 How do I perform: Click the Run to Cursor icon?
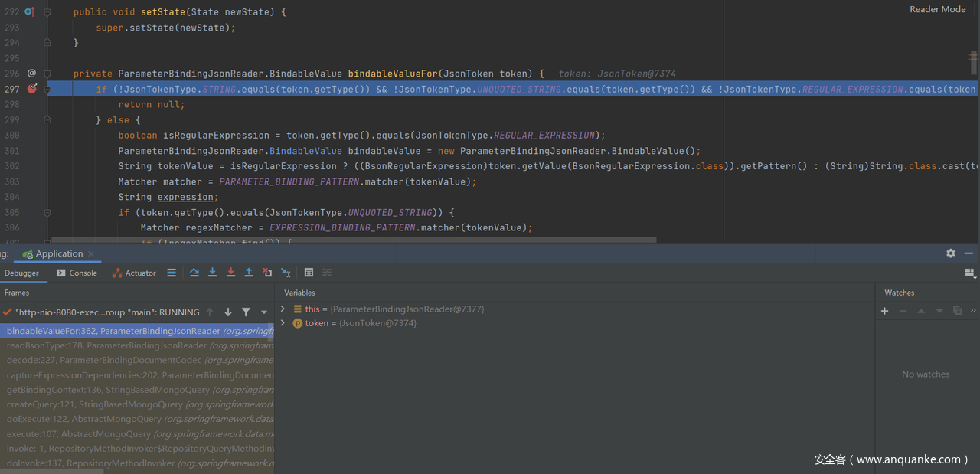point(286,273)
